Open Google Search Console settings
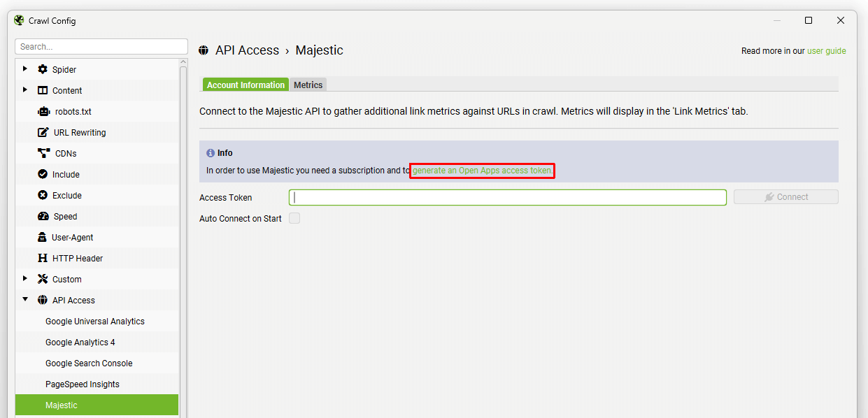 [x=89, y=363]
